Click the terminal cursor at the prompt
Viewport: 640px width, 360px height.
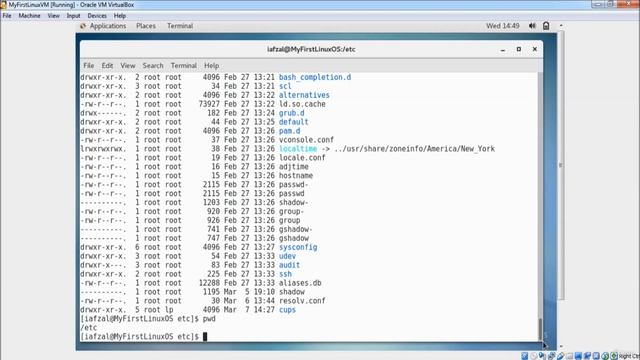[x=205, y=337]
